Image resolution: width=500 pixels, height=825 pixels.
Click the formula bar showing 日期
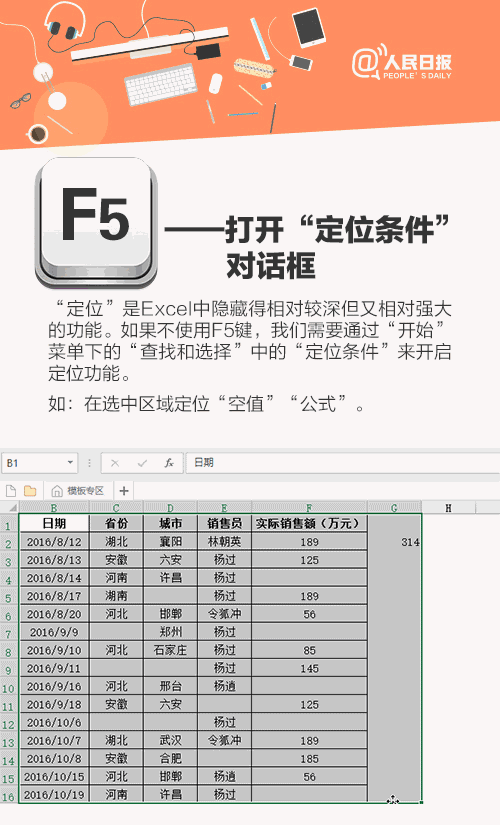click(x=343, y=463)
